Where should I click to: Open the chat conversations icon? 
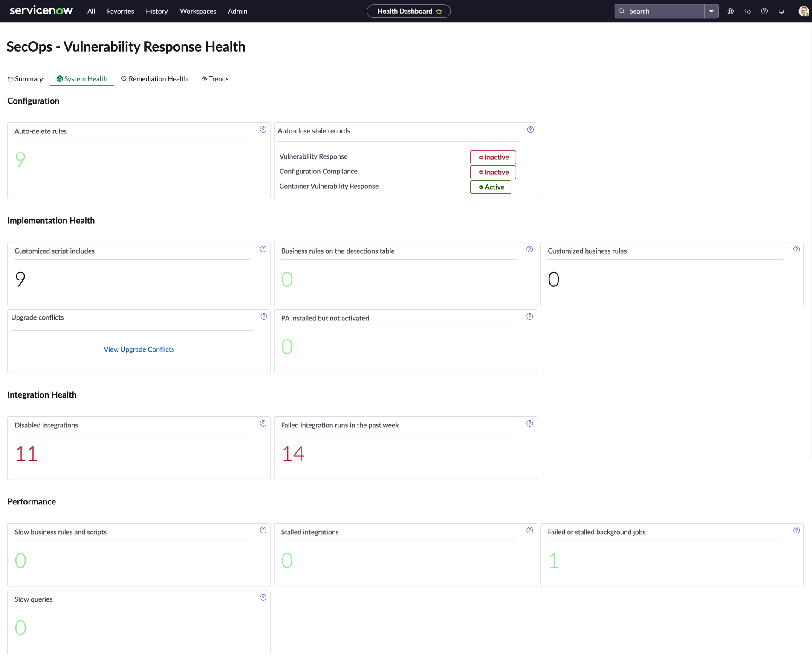[747, 11]
